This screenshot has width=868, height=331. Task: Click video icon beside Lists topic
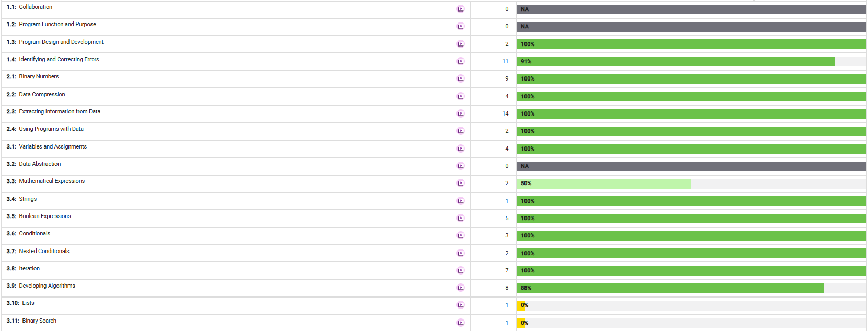461,305
